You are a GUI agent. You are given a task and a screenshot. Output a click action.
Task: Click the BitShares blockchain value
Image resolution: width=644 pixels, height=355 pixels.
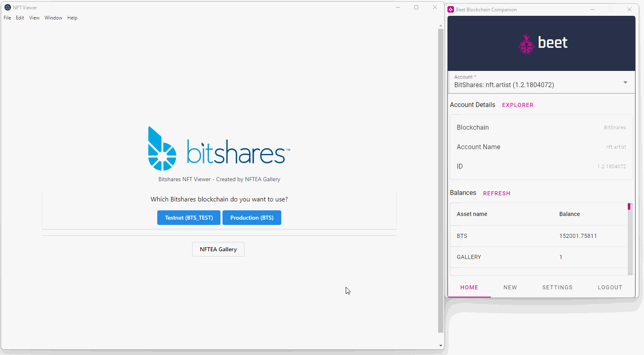pyautogui.click(x=615, y=128)
